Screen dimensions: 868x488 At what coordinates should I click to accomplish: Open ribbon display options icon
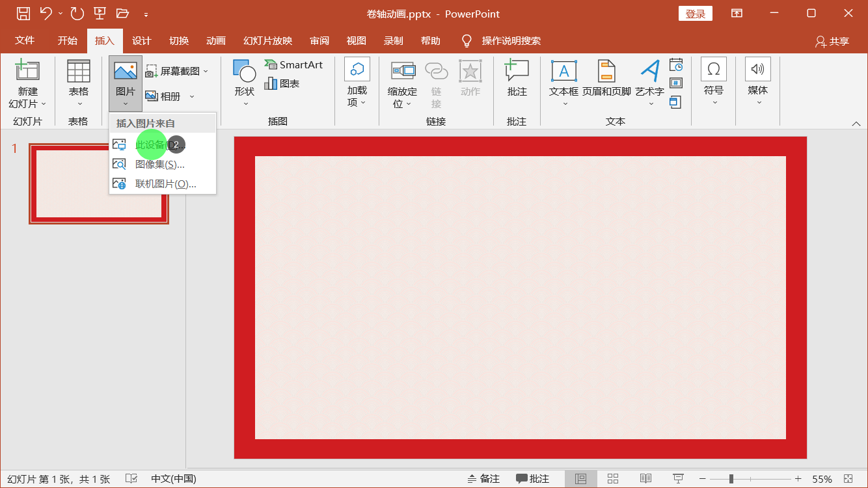pos(737,13)
